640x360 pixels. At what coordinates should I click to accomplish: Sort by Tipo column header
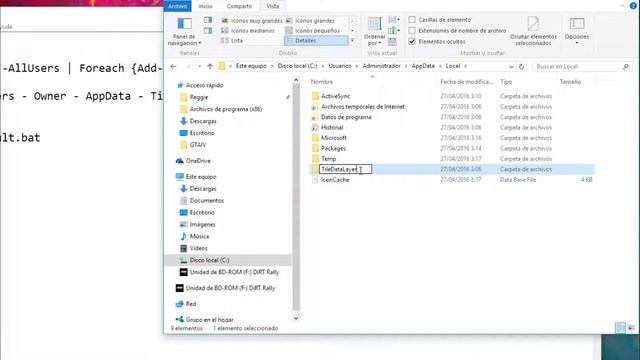click(506, 82)
